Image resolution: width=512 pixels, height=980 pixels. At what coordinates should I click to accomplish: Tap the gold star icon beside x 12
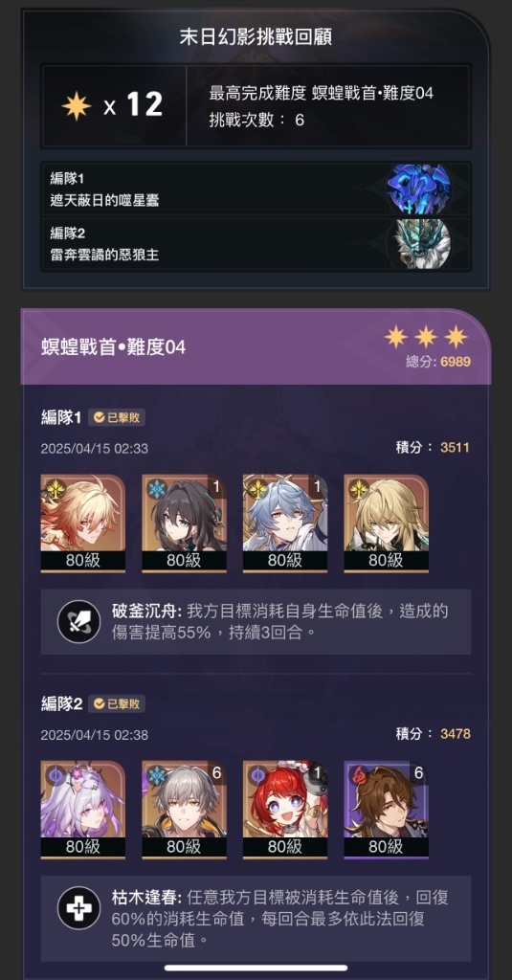[x=77, y=105]
